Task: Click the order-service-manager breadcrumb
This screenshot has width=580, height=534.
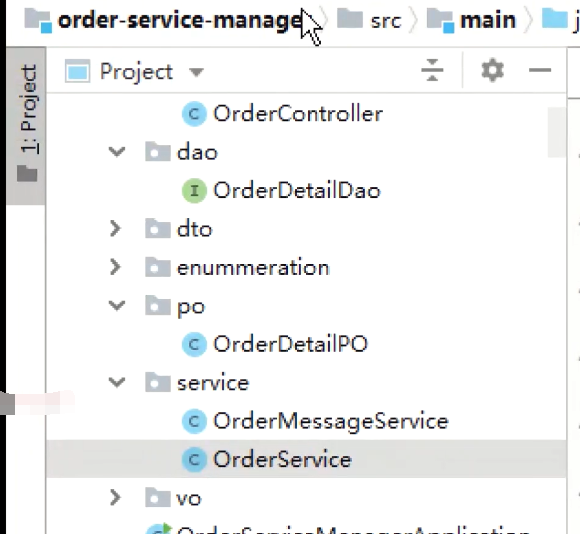Action: [x=181, y=20]
